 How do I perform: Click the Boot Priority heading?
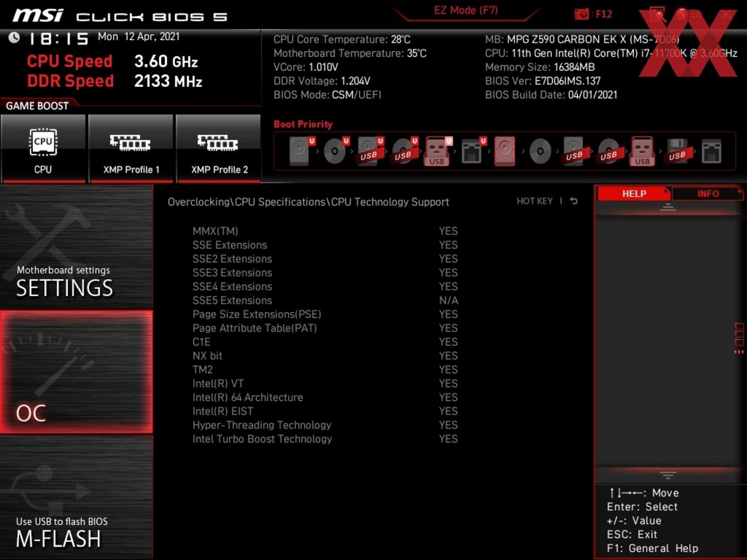point(303,124)
